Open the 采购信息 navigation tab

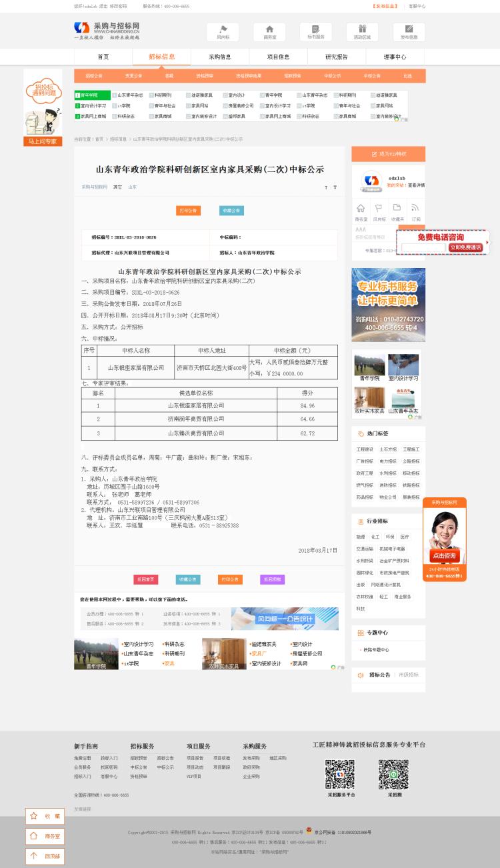point(220,57)
